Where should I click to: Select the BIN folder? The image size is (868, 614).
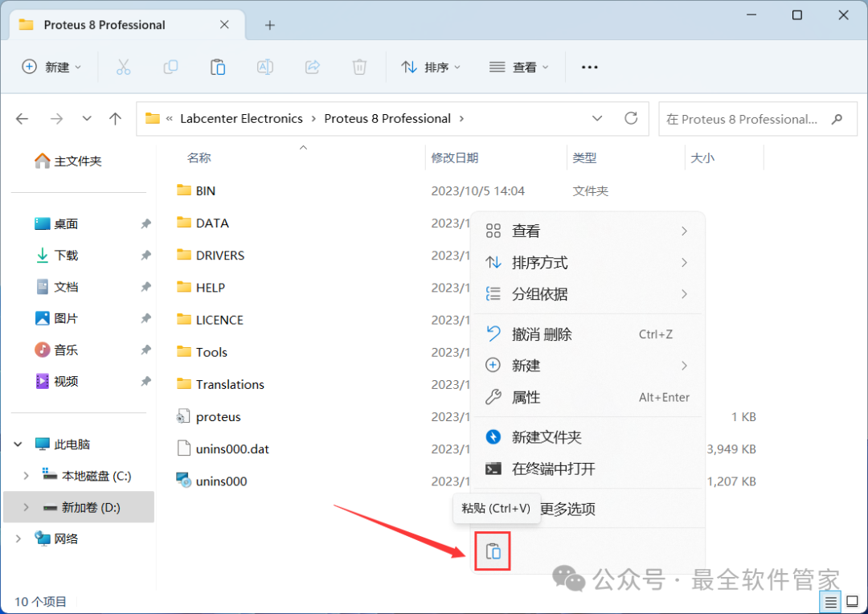pyautogui.click(x=196, y=190)
